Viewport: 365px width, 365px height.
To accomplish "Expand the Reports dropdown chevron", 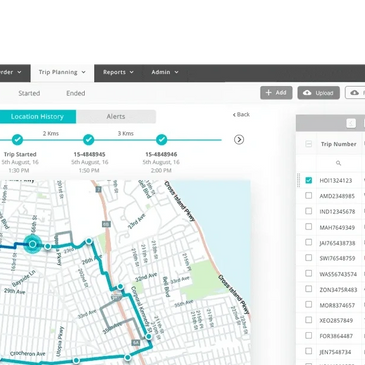I will tap(132, 72).
